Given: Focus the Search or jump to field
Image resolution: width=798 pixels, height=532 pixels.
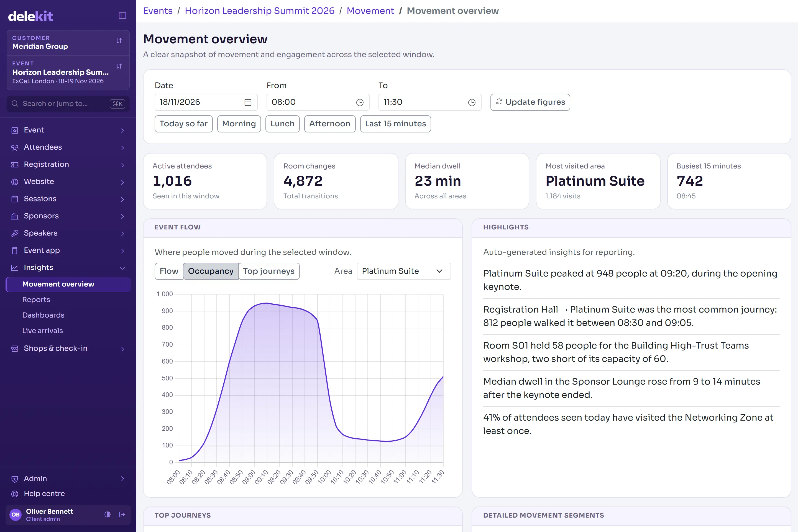Looking at the screenshot, I should [68, 104].
